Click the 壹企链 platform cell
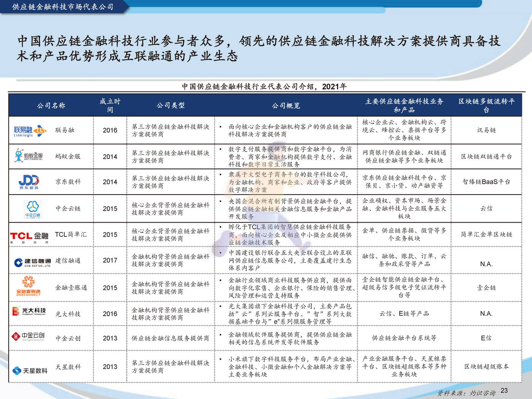Screen dimensions: 532x399 click(x=486, y=288)
